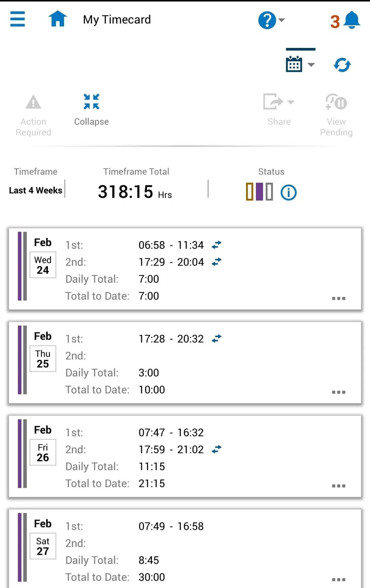This screenshot has height=588, width=370.
Task: Select the Last 4 Weeks timeframe label
Action: pyautogui.click(x=36, y=190)
